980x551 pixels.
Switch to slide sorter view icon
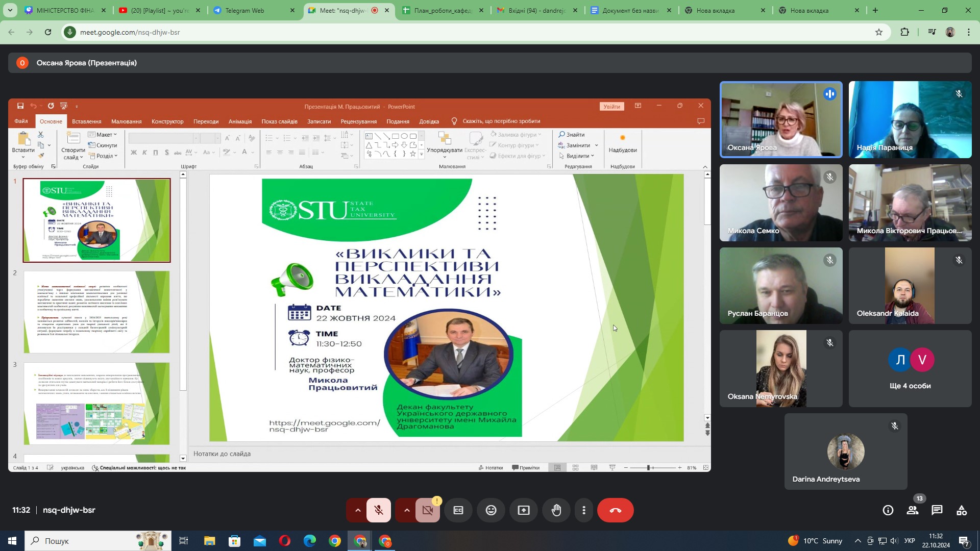pos(575,468)
